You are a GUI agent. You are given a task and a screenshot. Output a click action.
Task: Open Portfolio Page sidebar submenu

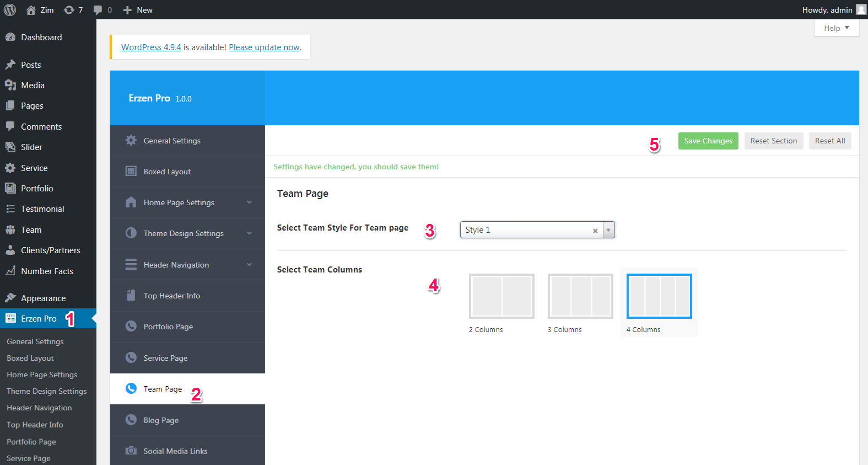[x=31, y=442]
